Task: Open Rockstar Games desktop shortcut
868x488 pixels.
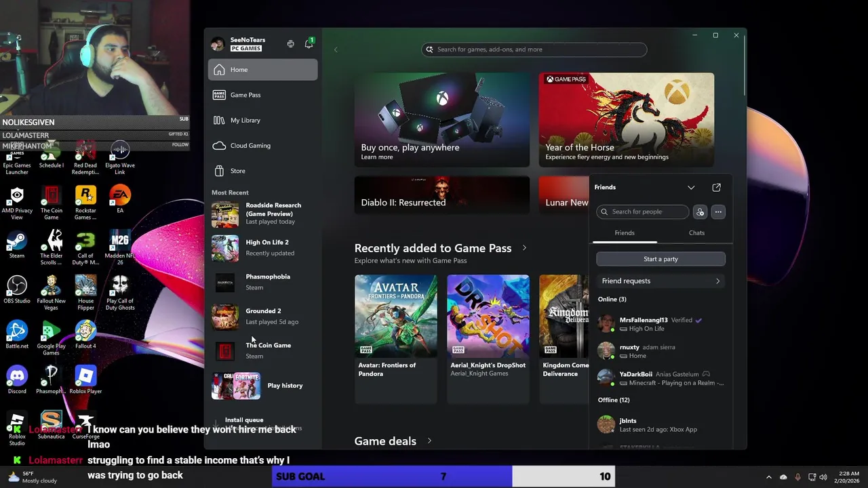Action: pyautogui.click(x=85, y=203)
